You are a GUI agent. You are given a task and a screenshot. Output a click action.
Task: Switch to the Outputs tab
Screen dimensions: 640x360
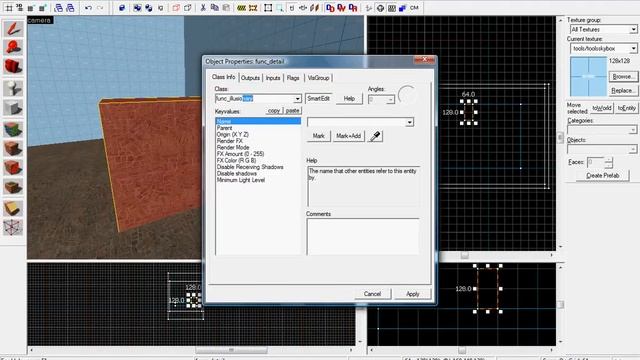click(250, 78)
